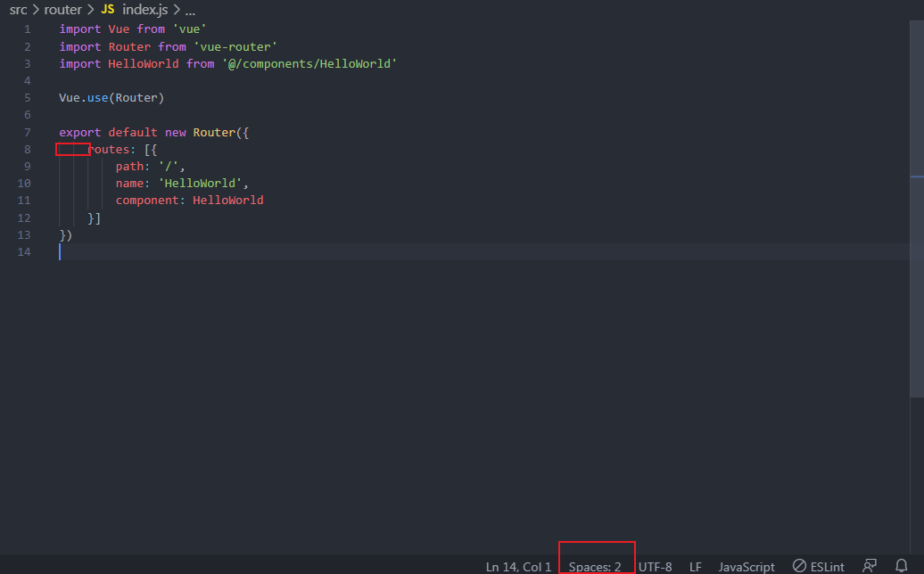Click line number 1 in the gutter

tap(27, 29)
